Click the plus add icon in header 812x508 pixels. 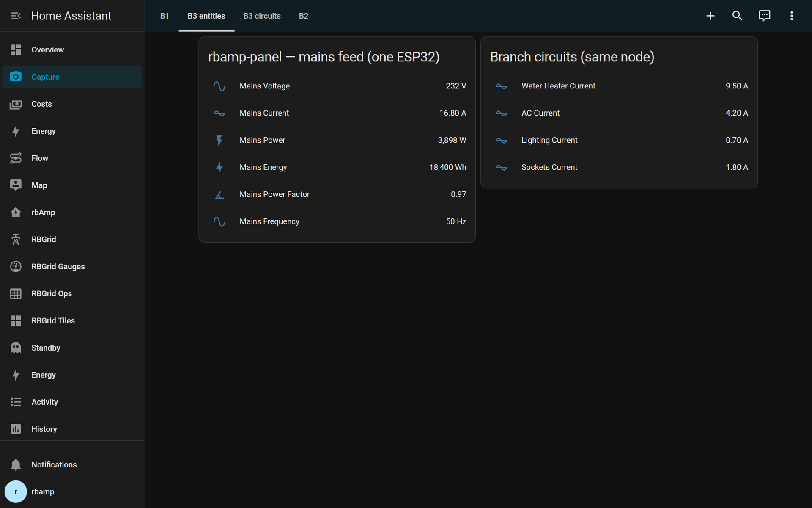pyautogui.click(x=710, y=16)
